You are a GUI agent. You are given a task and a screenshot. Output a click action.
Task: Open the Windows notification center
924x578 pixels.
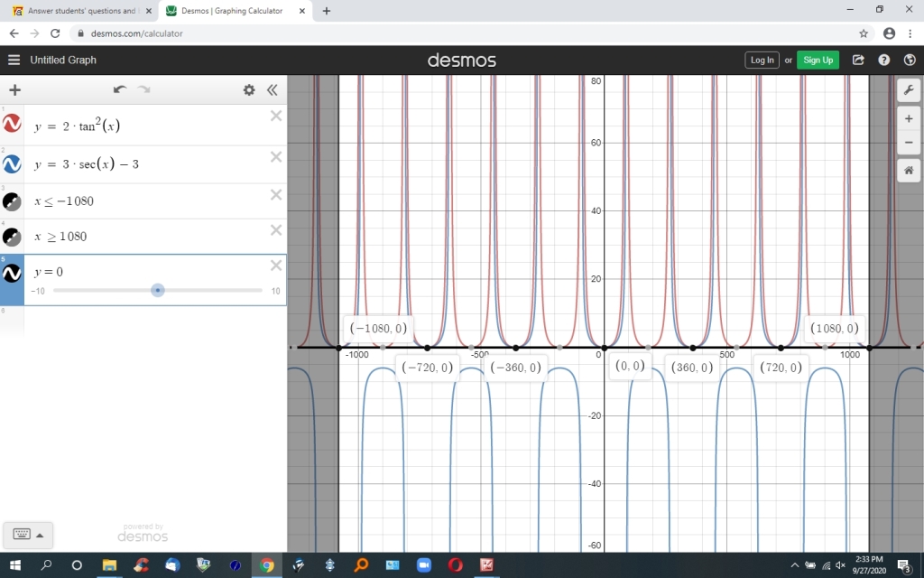[x=906, y=566]
